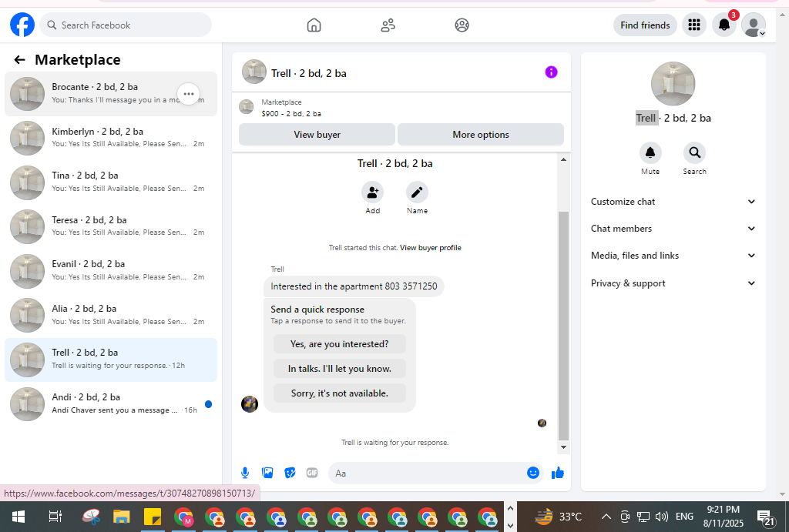Open the View buyer profile link
Image resolution: width=789 pixels, height=532 pixels.
[430, 248]
